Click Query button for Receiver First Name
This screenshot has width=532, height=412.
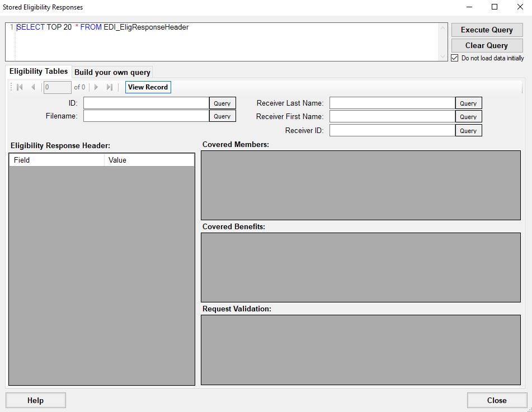pos(468,117)
